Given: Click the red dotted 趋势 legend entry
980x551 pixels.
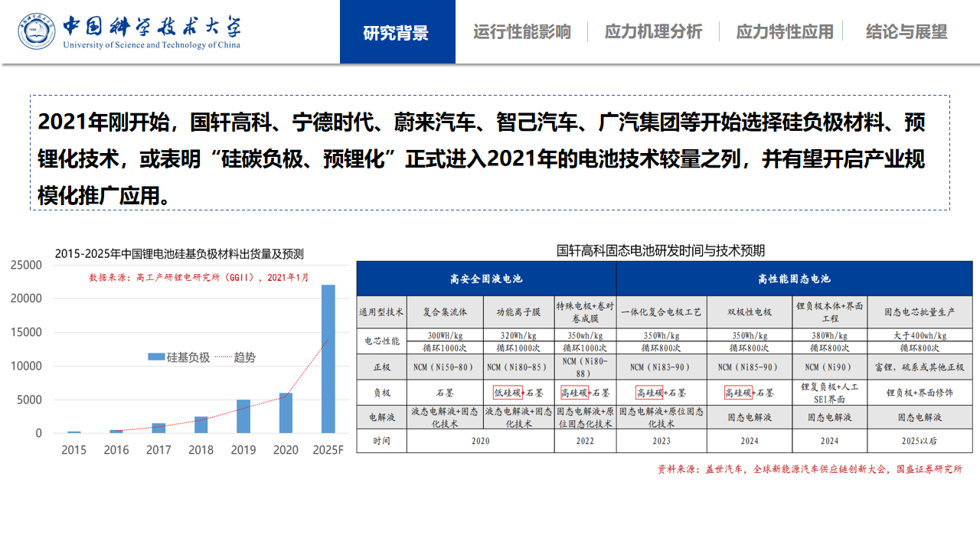Looking at the screenshot, I should pos(235,357).
